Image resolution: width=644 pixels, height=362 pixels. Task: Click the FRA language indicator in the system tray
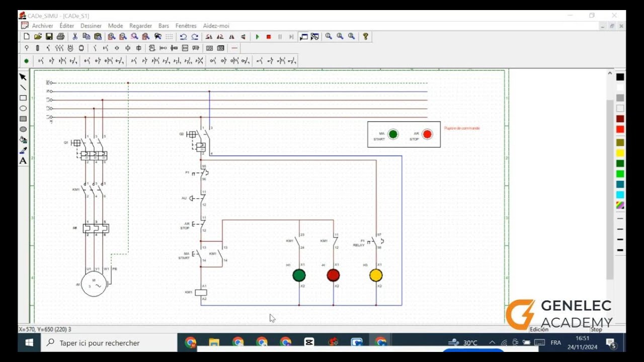point(555,343)
